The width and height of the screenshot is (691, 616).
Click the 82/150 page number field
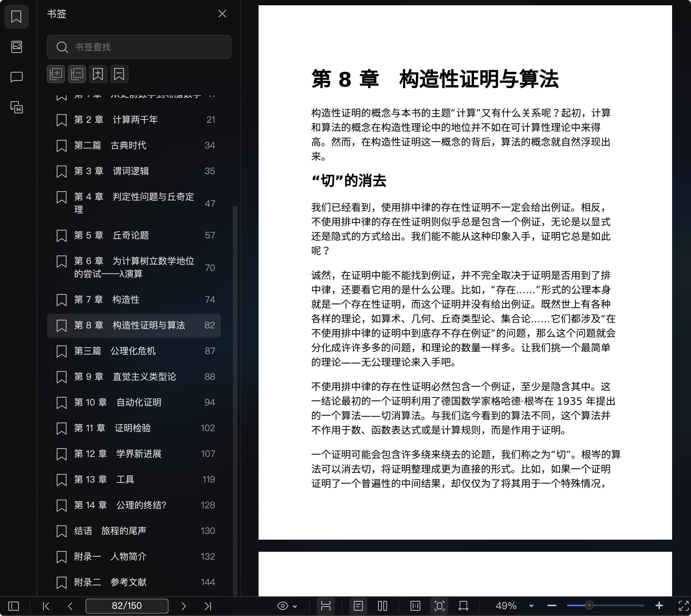click(x=127, y=606)
